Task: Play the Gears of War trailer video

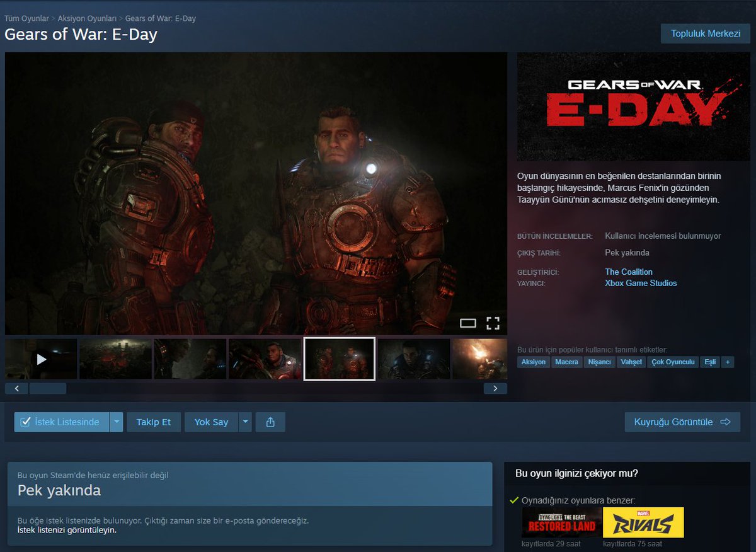Action: pos(40,358)
